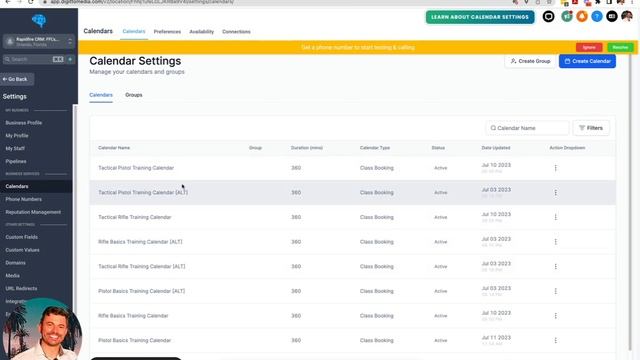Image resolution: width=640 pixels, height=360 pixels.
Task: Open the user profile avatar menu
Action: 627,16
